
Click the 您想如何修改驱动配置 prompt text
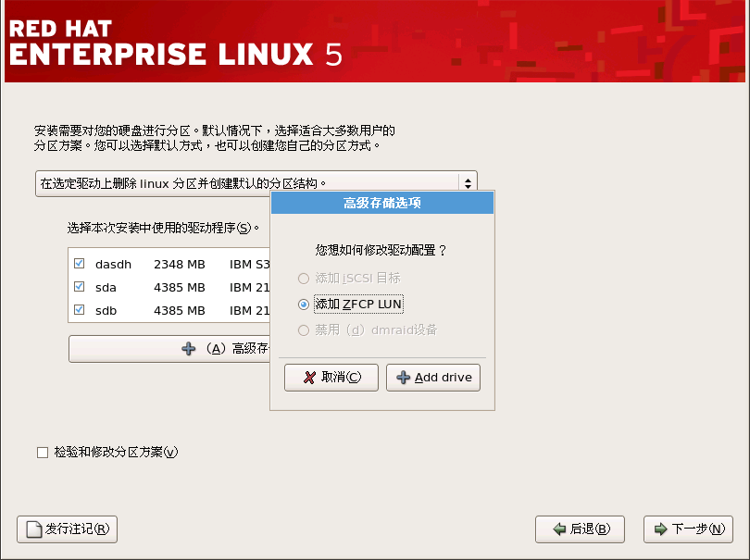[x=381, y=250]
